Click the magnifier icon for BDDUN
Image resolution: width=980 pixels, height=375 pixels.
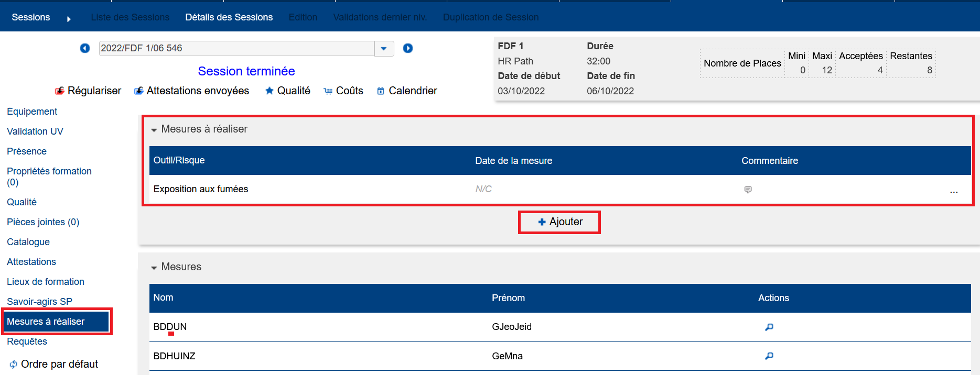pyautogui.click(x=769, y=327)
